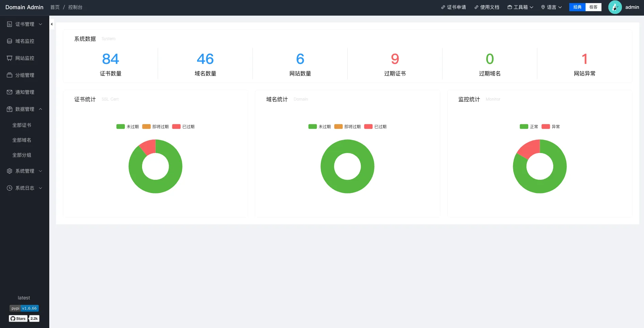
Task: Toggle the red 异常 legend swatch in 监控统计
Action: [545, 126]
